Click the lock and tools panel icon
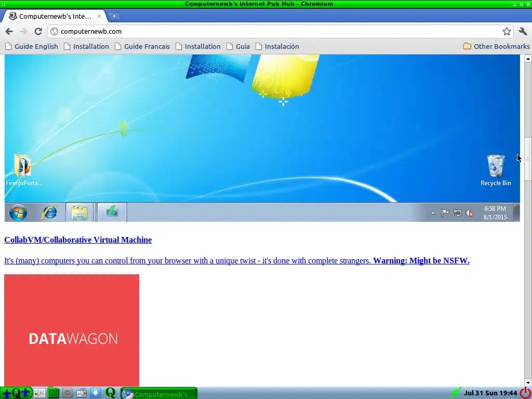Screen dimensions: 532x399 click(39, 393)
